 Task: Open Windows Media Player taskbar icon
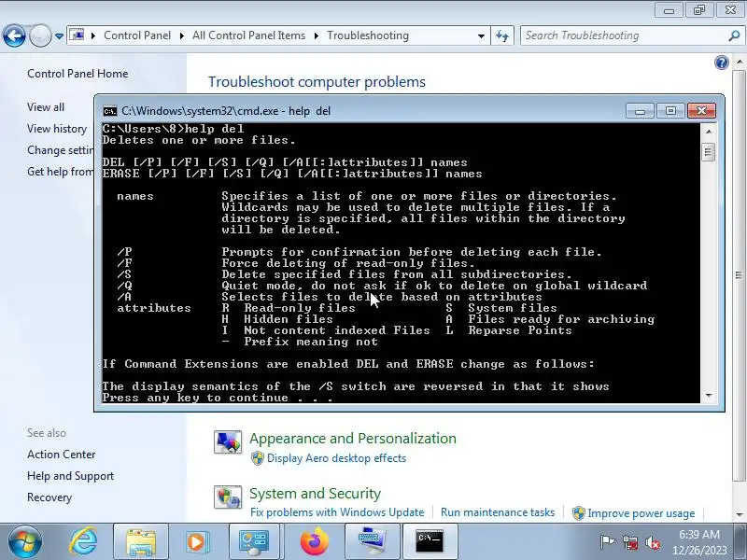196,541
